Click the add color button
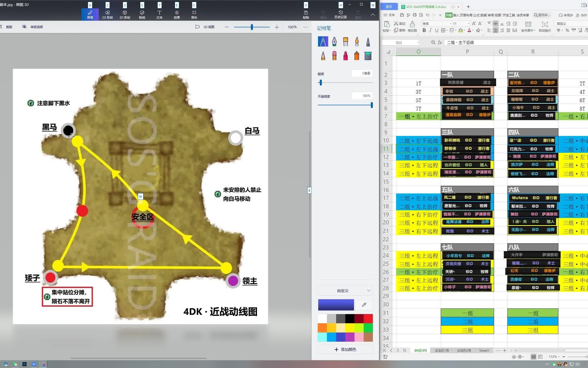The height and width of the screenshot is (368, 588). (345, 349)
